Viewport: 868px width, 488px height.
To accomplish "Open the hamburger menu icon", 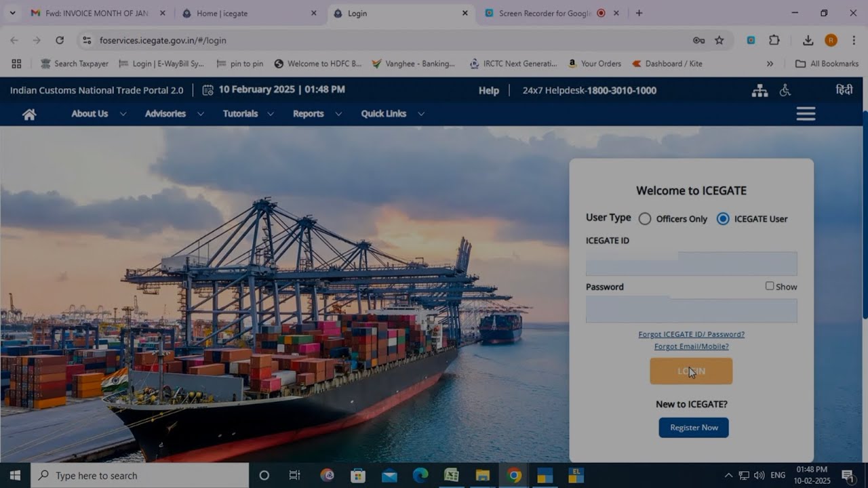I will pyautogui.click(x=806, y=114).
